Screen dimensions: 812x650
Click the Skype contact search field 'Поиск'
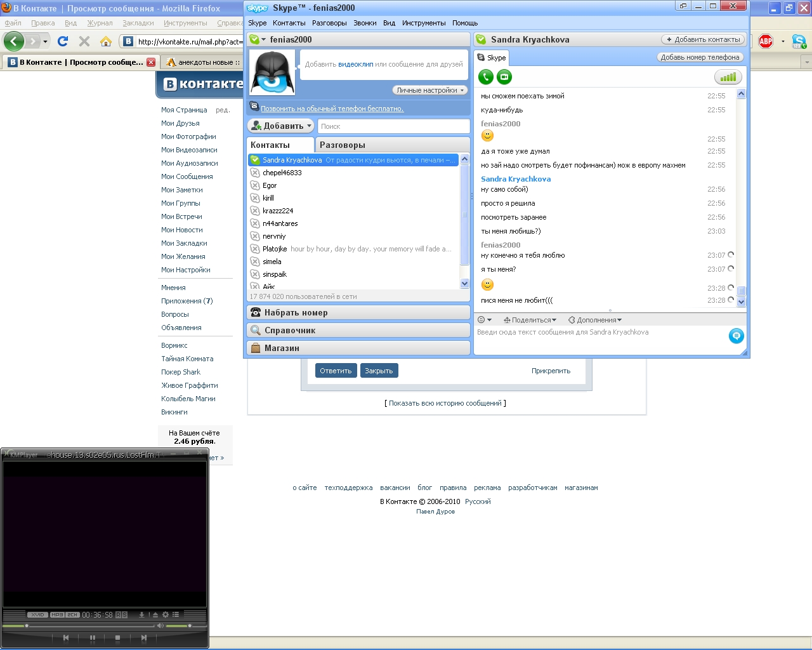[x=393, y=126]
